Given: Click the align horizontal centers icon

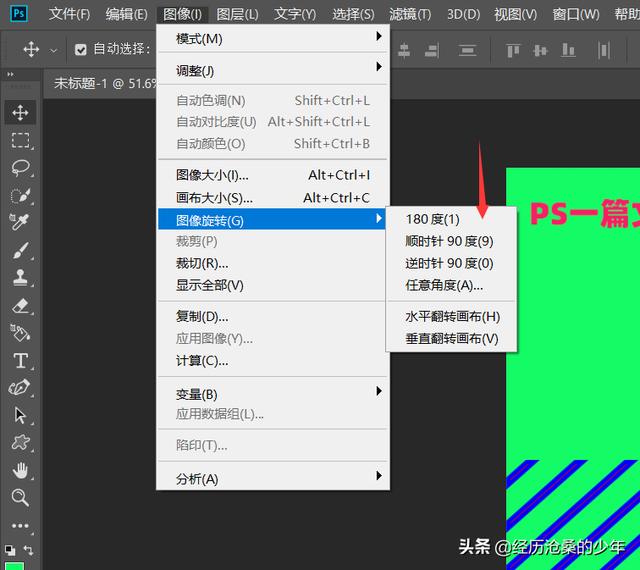Looking at the screenshot, I should (x=404, y=50).
